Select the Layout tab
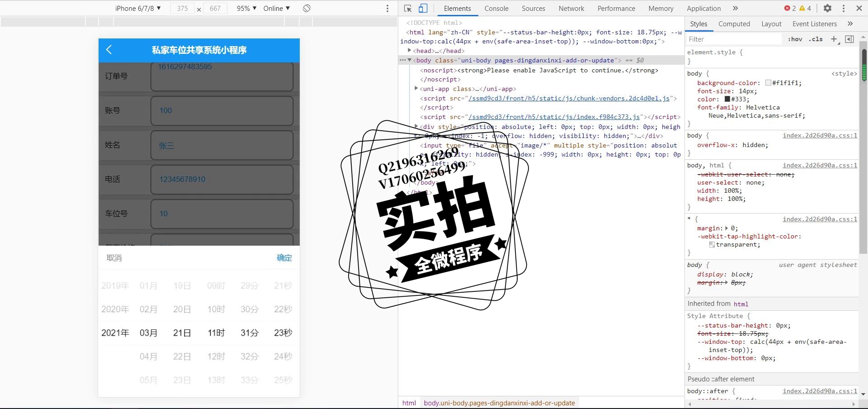This screenshot has width=868, height=409. [x=771, y=24]
